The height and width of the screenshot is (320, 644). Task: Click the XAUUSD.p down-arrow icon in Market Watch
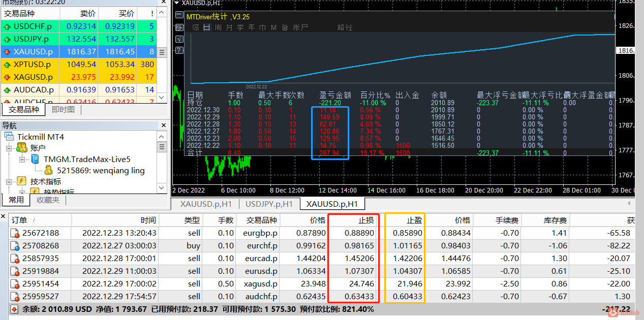click(x=7, y=52)
